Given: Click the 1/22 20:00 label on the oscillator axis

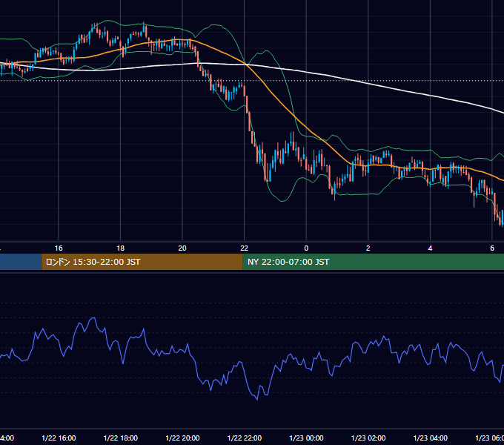Looking at the screenshot, I should [x=182, y=438].
